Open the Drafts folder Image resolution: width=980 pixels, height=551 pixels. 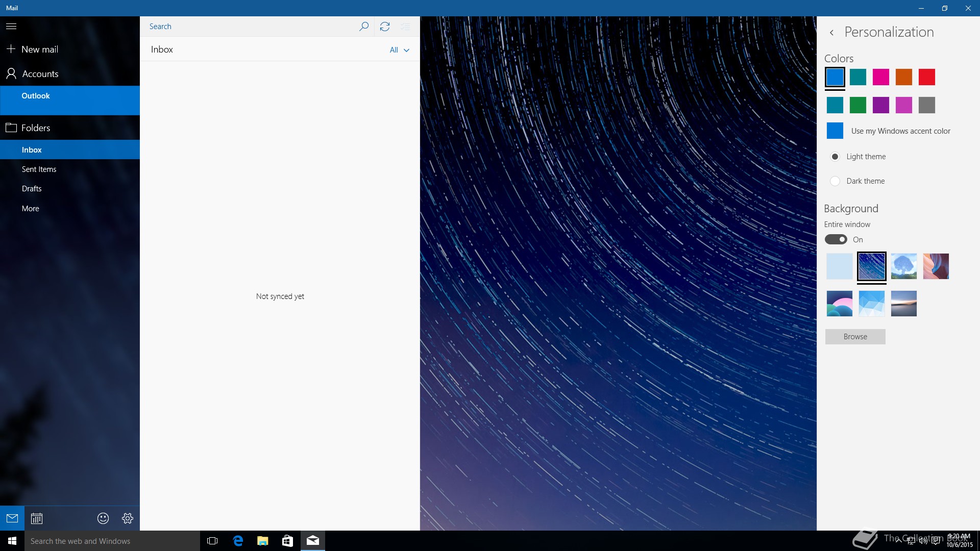coord(70,188)
